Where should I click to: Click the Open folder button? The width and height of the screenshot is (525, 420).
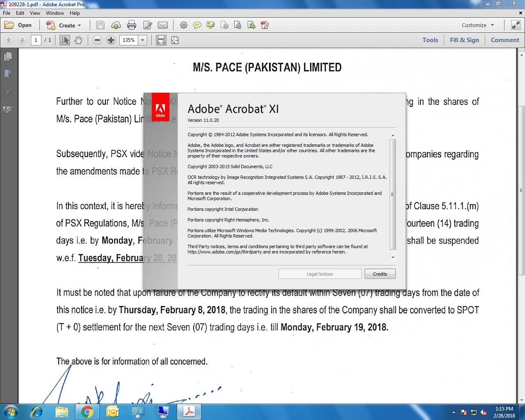click(x=18, y=25)
